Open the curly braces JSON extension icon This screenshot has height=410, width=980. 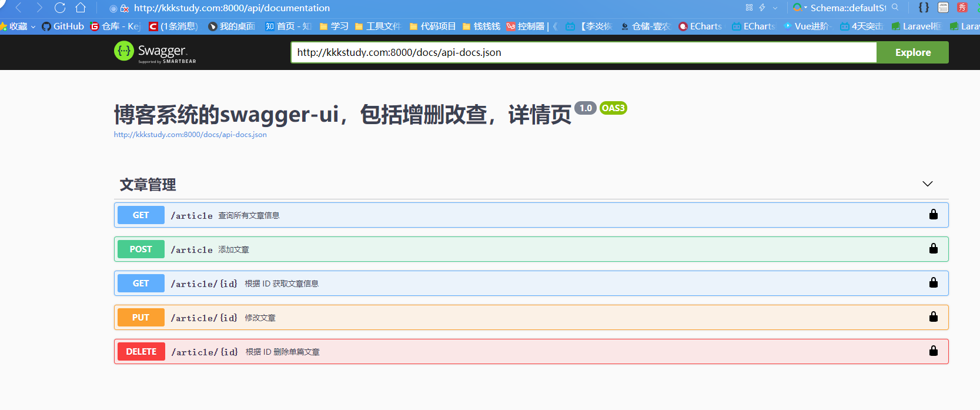[x=924, y=8]
